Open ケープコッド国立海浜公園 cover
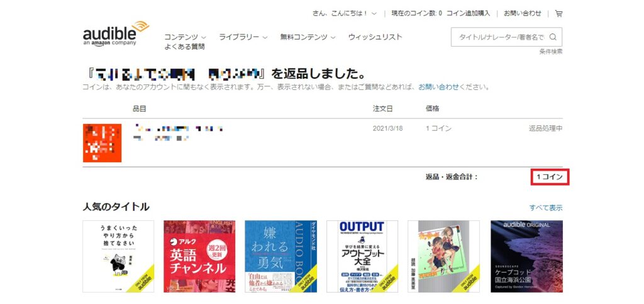The width and height of the screenshot is (644, 304). pos(526,256)
